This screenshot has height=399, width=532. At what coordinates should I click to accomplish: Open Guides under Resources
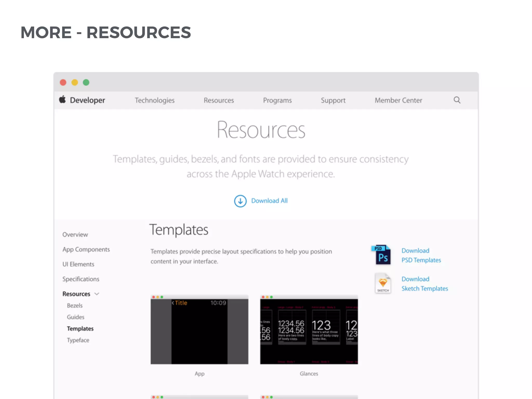76,317
